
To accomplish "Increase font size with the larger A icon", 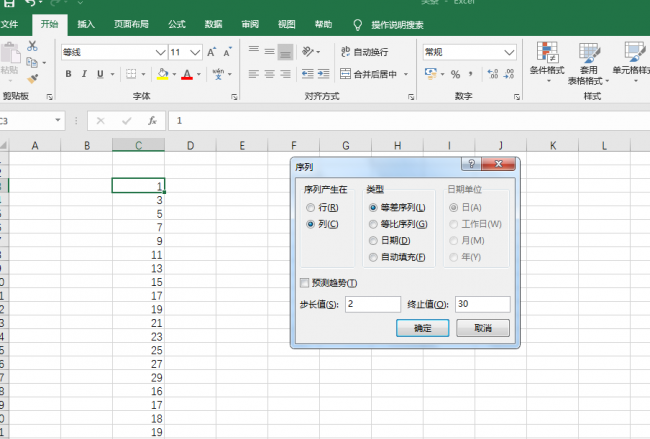I will (211, 52).
